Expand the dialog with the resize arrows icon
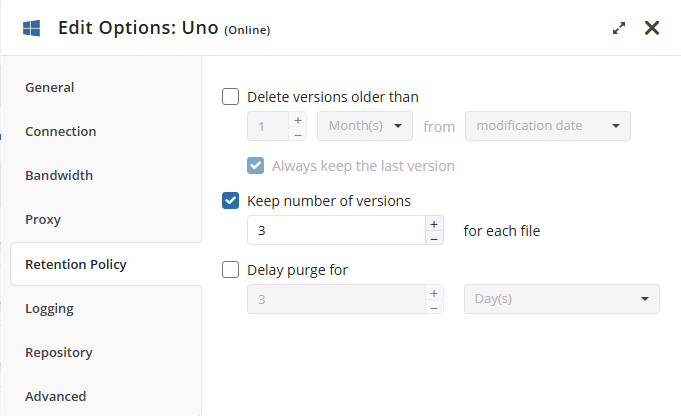 pyautogui.click(x=619, y=29)
